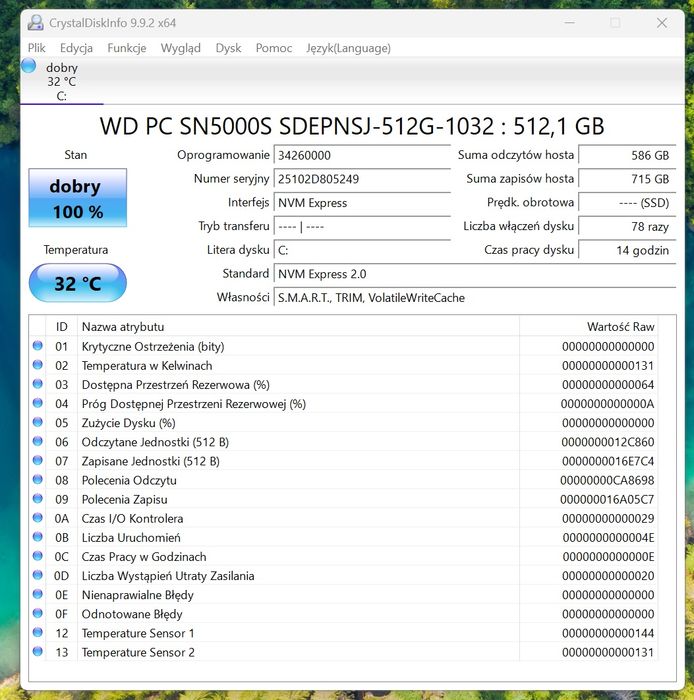Click raw value 0000000CA8698
This screenshot has height=700, width=694.
[607, 480]
